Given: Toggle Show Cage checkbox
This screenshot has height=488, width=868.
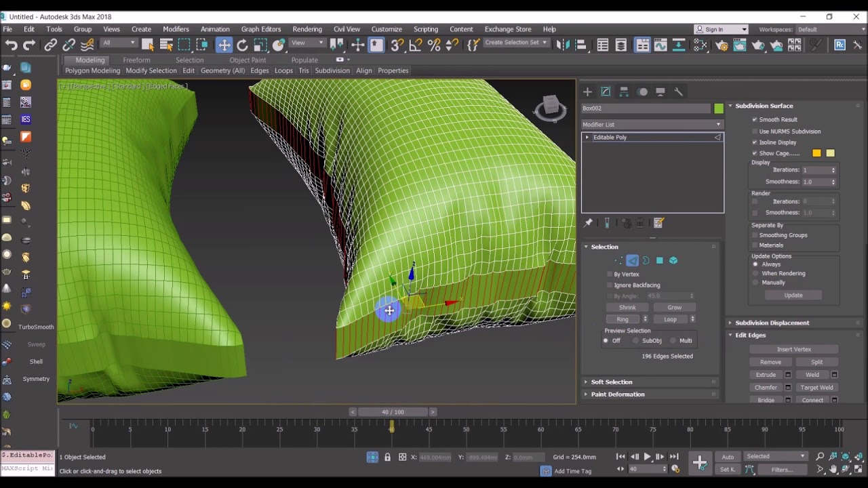Looking at the screenshot, I should point(755,153).
